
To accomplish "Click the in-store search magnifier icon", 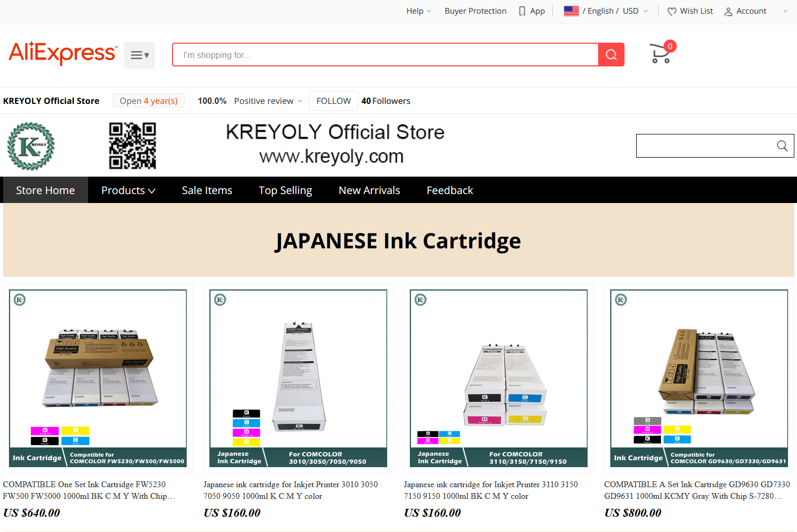I will (782, 146).
